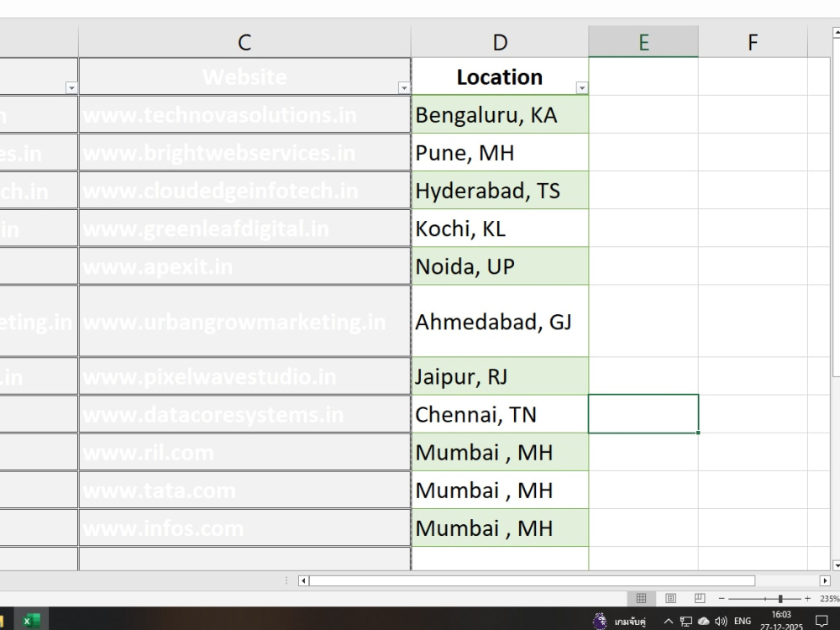Click the purple lion taskbar widget icon

tap(600, 621)
